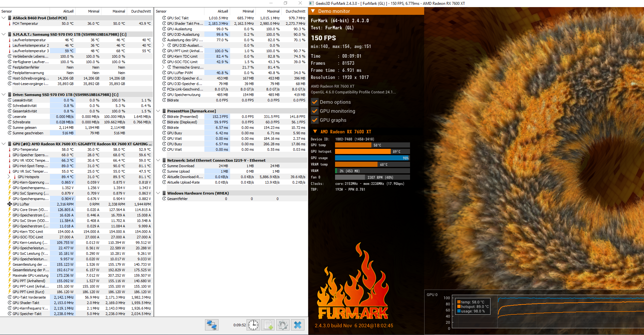Expand the Thermische Grenz... sub-row
The height and width of the screenshot is (335, 644).
(163, 67)
